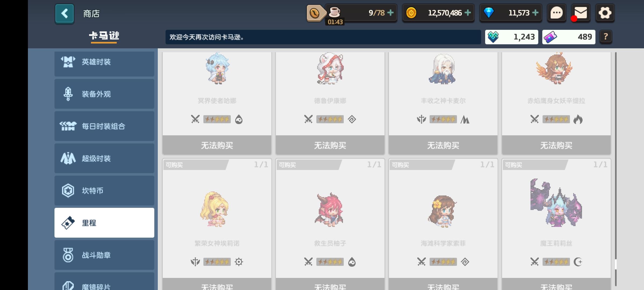Screen dimensions: 644x290
Task: Select the 魔王莉莉丝 hero card
Action: [x=556, y=223]
